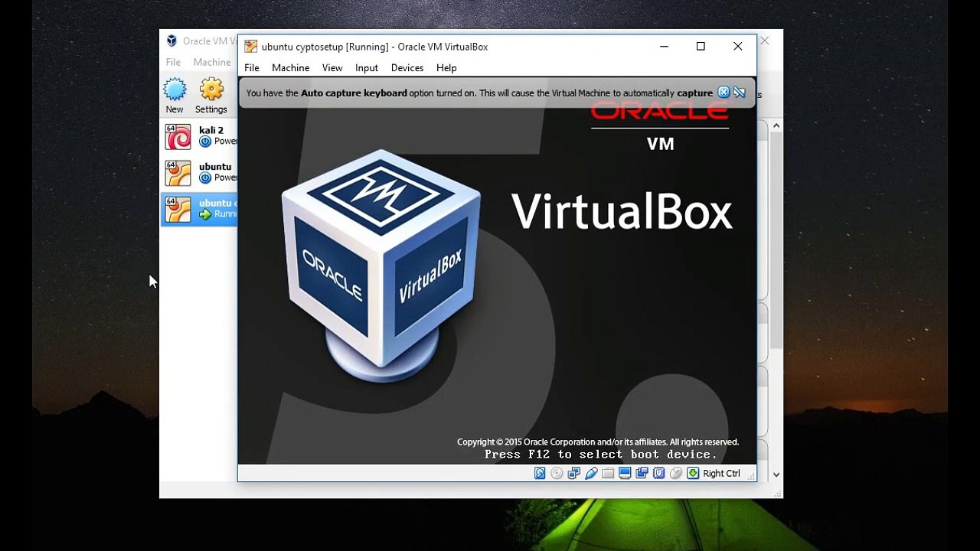Open the File menu in the VM window
Viewport: 980px width, 551px height.
(x=252, y=68)
